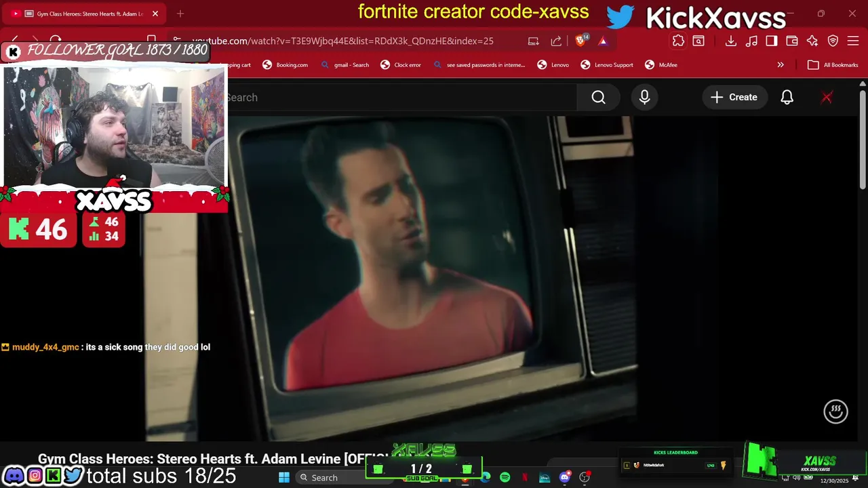Toggle the Brave VPN shield icon
Viewport: 868px width, 488px height.
(x=833, y=41)
